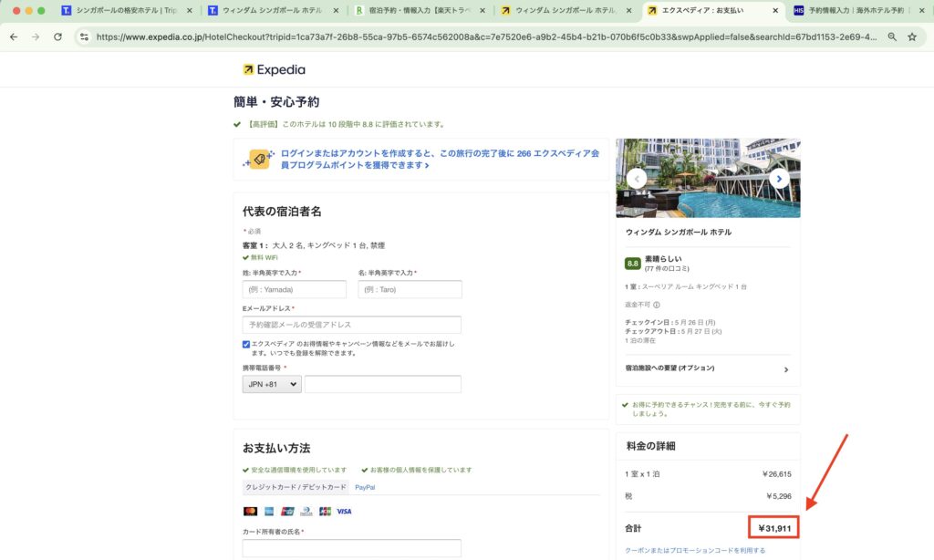The height and width of the screenshot is (560, 934).
Task: Click the Diners Club card icon
Action: 306,511
